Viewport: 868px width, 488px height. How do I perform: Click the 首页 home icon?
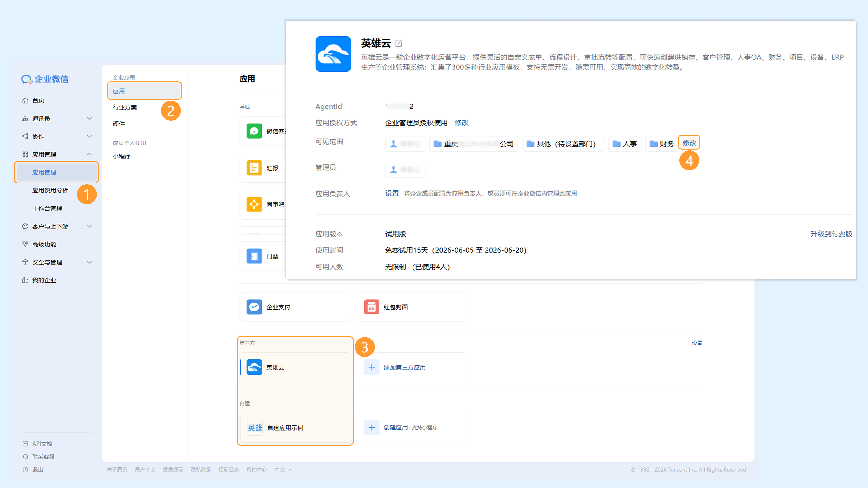pos(25,100)
